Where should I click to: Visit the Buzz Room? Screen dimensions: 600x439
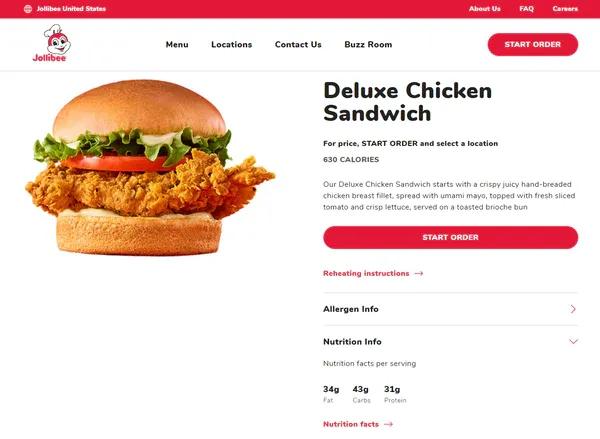[368, 44]
